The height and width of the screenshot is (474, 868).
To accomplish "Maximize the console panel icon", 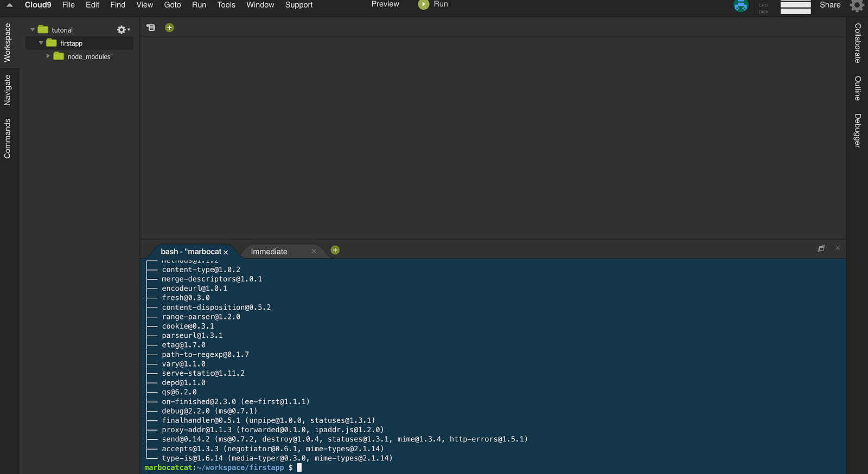I will tap(821, 248).
